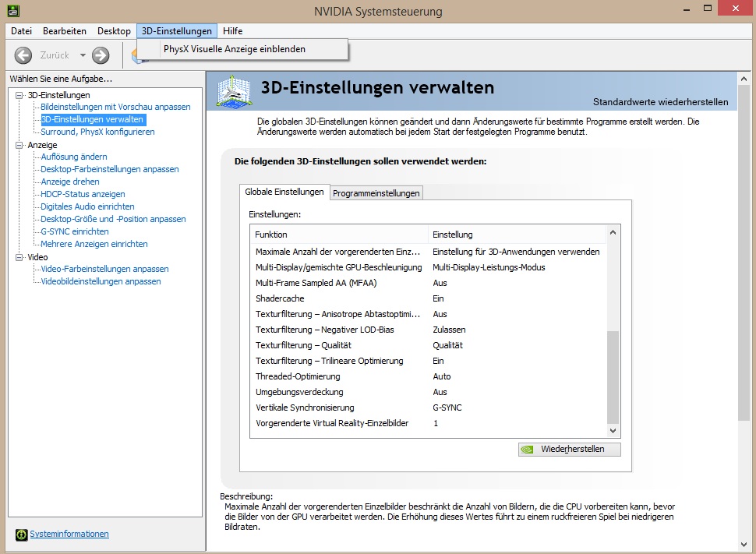Click the Funktion column header
756x554 pixels.
339,235
